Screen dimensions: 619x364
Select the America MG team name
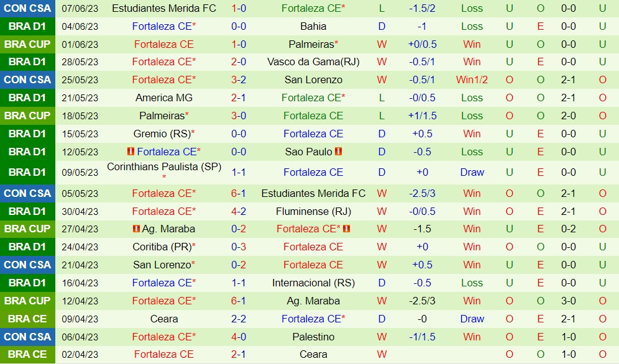(164, 98)
